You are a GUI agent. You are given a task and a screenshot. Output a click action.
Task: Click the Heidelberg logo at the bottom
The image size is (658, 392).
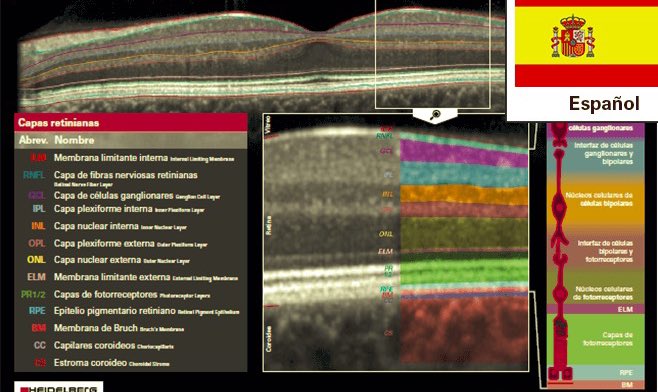tap(59, 387)
